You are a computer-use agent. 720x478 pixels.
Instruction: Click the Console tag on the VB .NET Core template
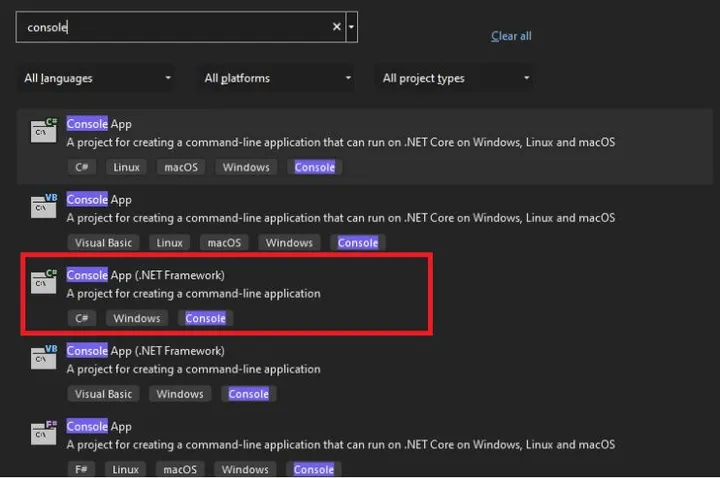pos(358,242)
